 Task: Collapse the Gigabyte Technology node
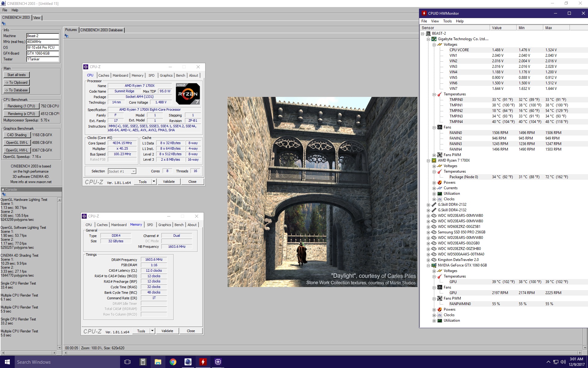coord(428,39)
